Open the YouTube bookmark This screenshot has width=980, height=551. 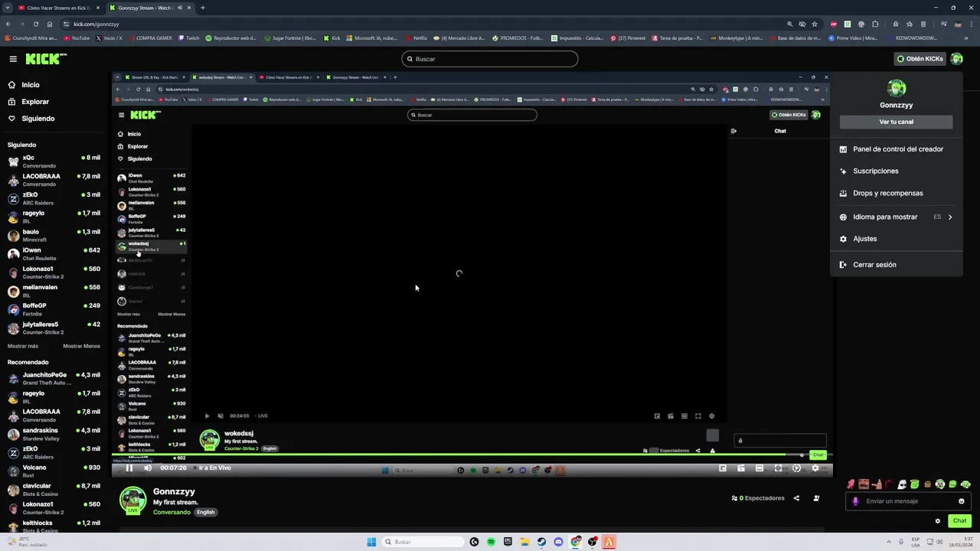click(x=77, y=37)
